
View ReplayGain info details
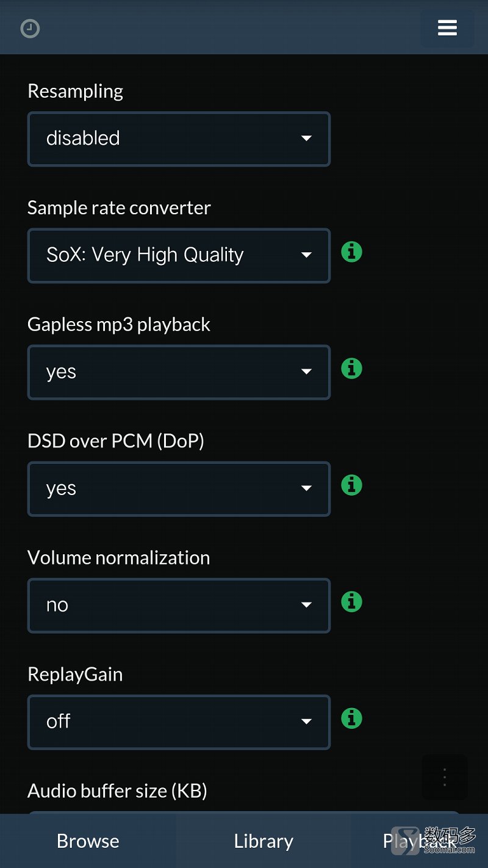(351, 718)
